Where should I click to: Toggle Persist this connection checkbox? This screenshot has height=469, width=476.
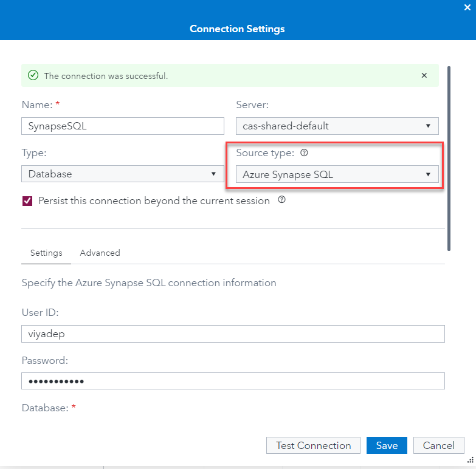(x=27, y=200)
